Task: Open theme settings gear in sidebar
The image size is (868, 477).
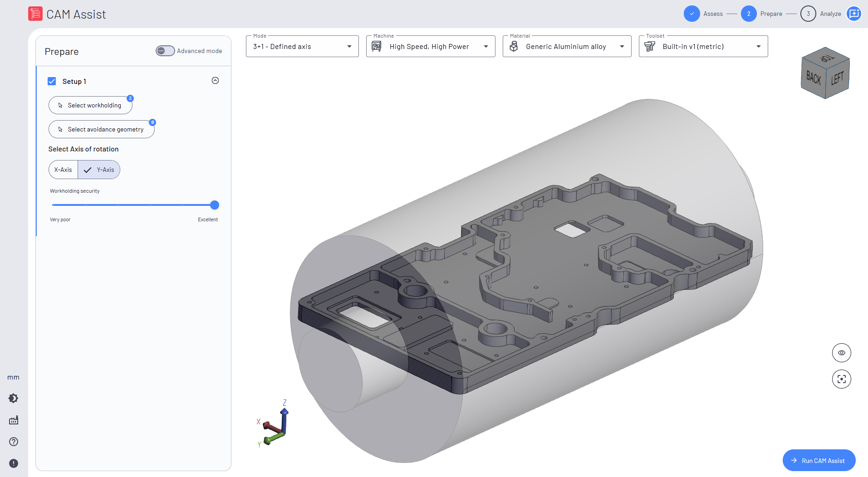Action: [14, 398]
